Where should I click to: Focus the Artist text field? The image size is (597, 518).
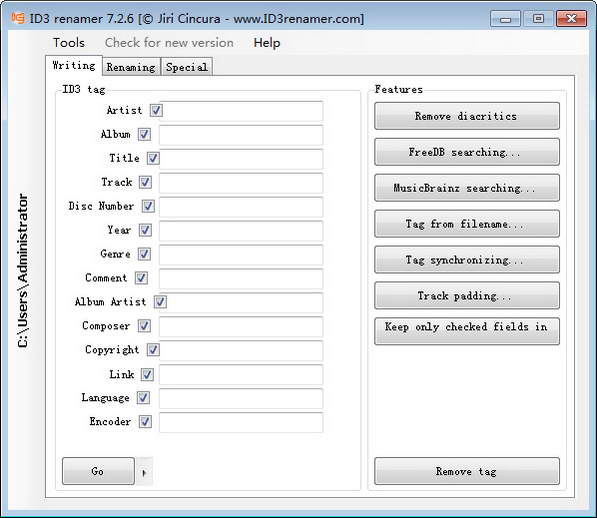(x=241, y=111)
